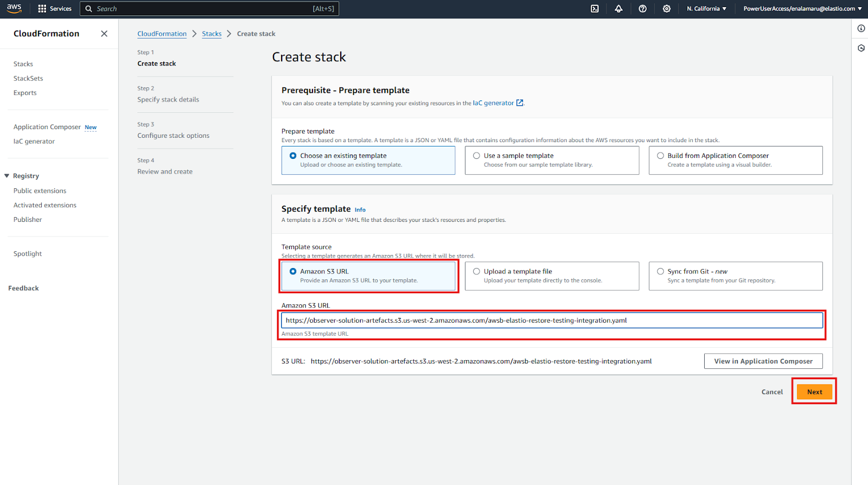The width and height of the screenshot is (868, 485).
Task: Click into the Amazon S3 URL field
Action: (x=551, y=321)
